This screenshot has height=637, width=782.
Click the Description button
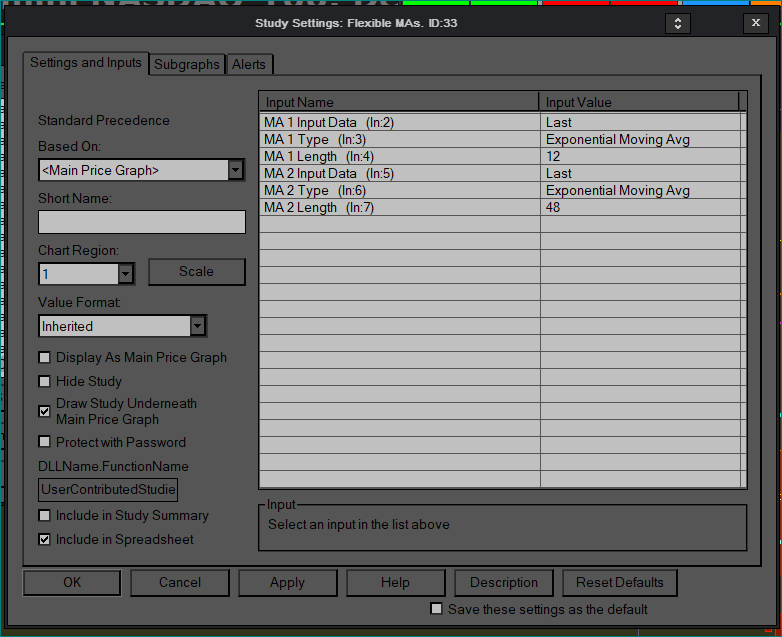point(504,583)
